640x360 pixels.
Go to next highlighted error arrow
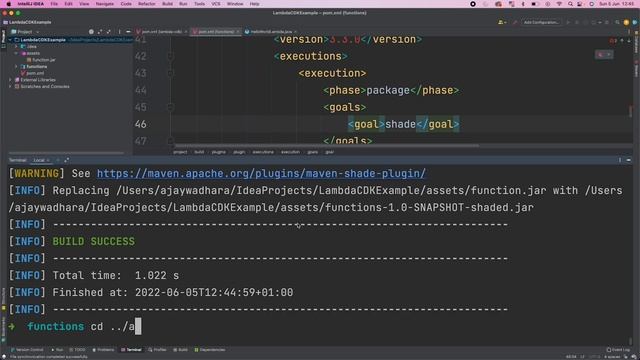click(x=629, y=40)
